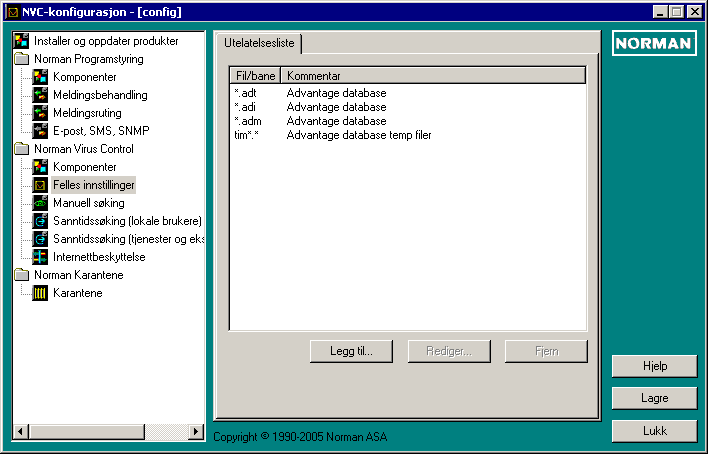
Task: Click the Meldingsruting icon
Action: (x=40, y=113)
